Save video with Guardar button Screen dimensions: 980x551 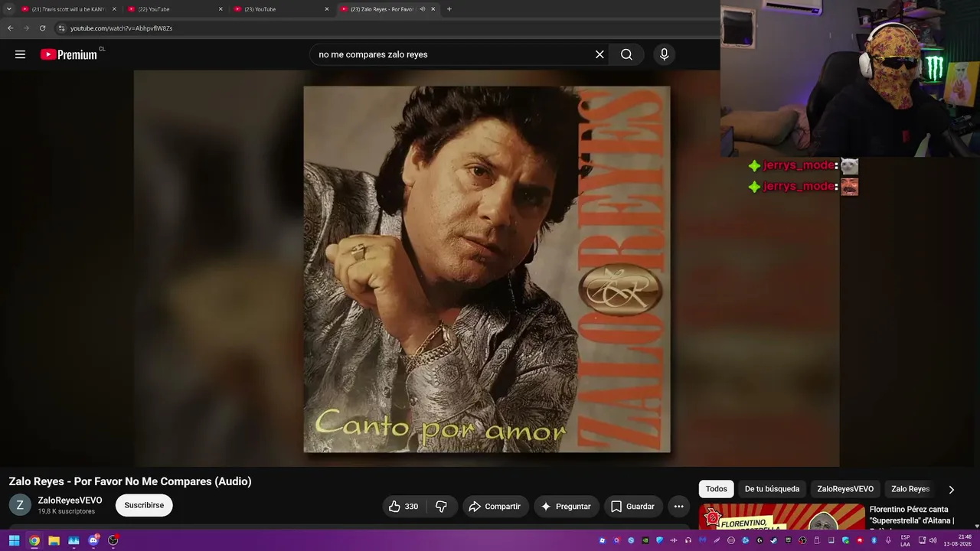[x=633, y=506]
